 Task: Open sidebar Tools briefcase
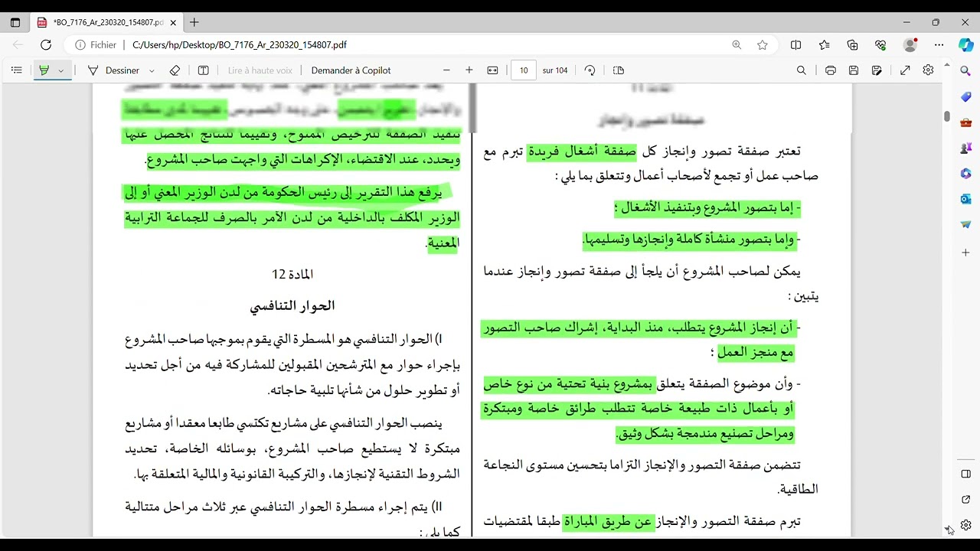point(966,122)
